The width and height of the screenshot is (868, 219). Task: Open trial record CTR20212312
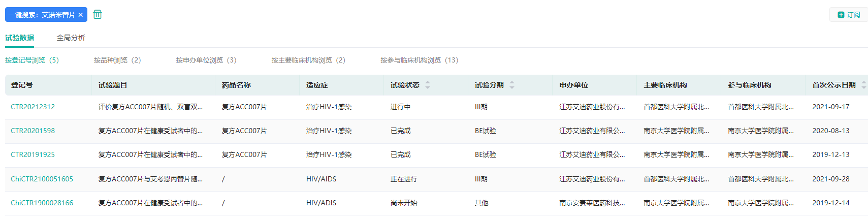coord(33,107)
